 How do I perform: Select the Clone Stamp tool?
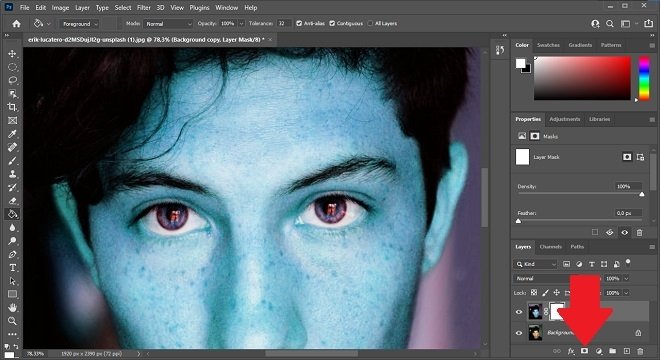(12, 174)
